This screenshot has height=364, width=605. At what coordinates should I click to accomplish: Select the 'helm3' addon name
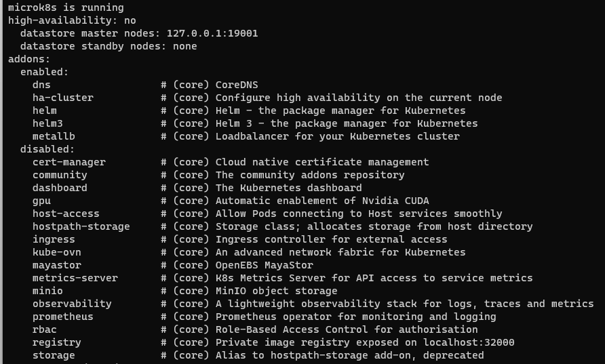47,124
